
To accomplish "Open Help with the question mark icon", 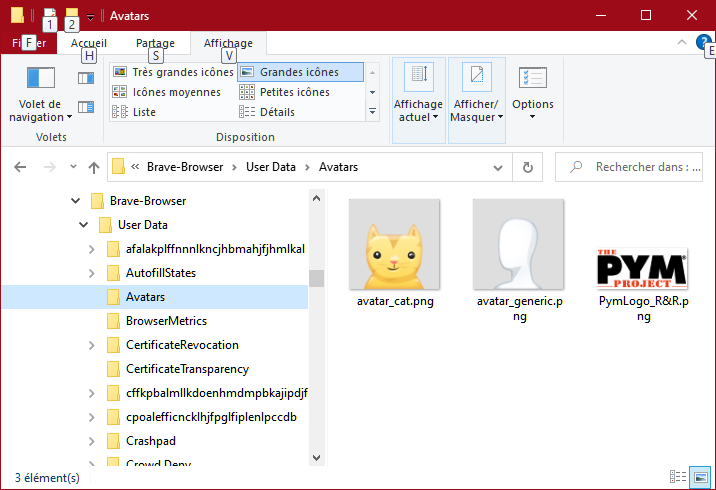I will (703, 42).
